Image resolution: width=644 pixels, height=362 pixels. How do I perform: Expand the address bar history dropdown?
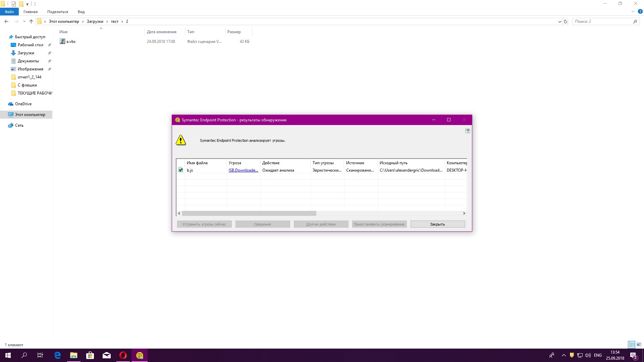(559, 21)
